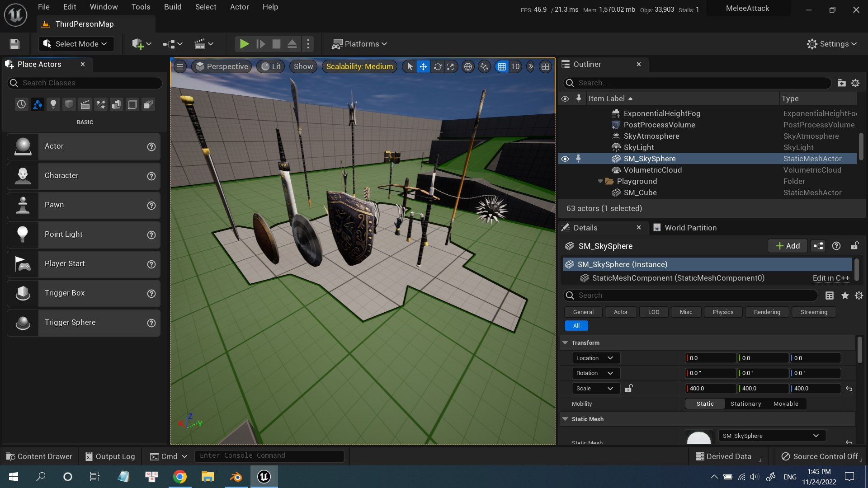Open the Show viewport flags menu

click(x=303, y=66)
